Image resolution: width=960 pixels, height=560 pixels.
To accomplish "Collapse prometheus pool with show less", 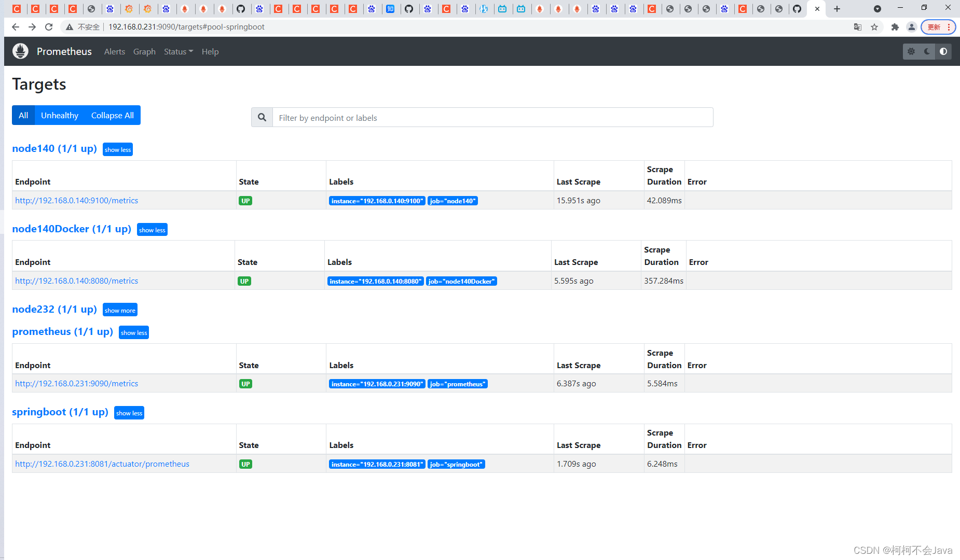I will [x=134, y=332].
